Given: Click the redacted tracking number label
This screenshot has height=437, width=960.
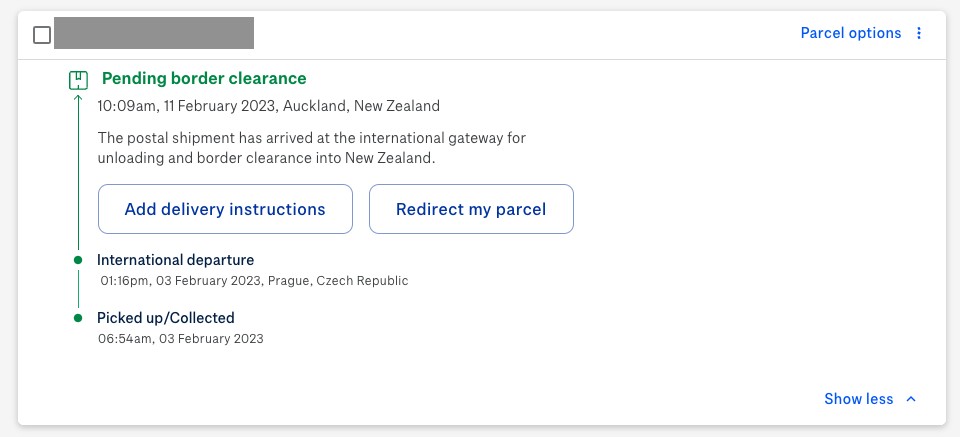Looking at the screenshot, I should (154, 33).
